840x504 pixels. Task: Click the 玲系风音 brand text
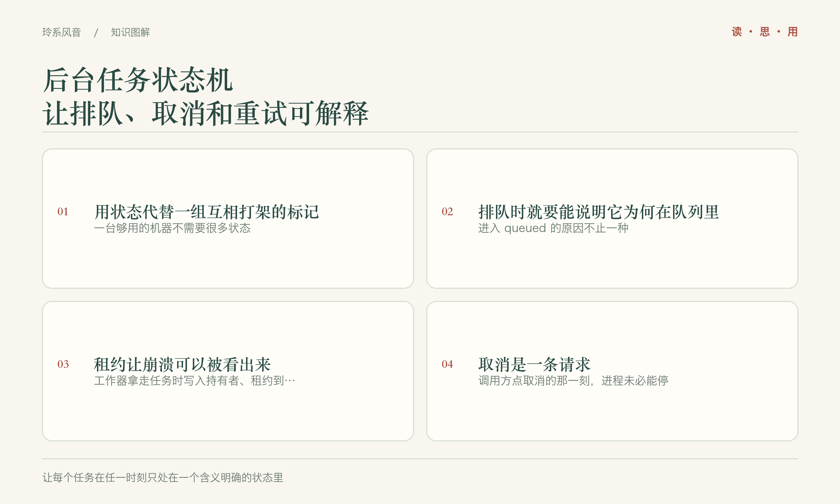(62, 32)
